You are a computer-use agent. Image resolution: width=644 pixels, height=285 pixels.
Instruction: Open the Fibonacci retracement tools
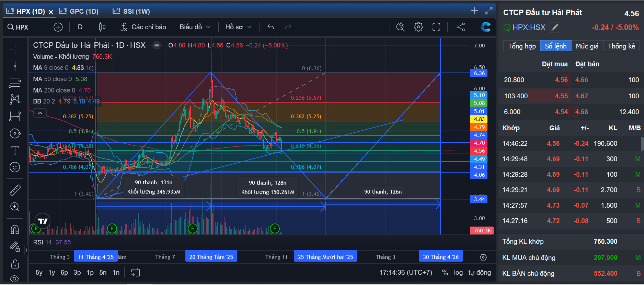click(x=15, y=82)
